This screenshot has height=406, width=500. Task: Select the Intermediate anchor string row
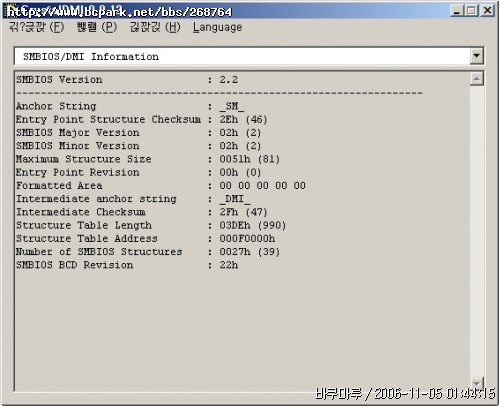pyautogui.click(x=133, y=199)
